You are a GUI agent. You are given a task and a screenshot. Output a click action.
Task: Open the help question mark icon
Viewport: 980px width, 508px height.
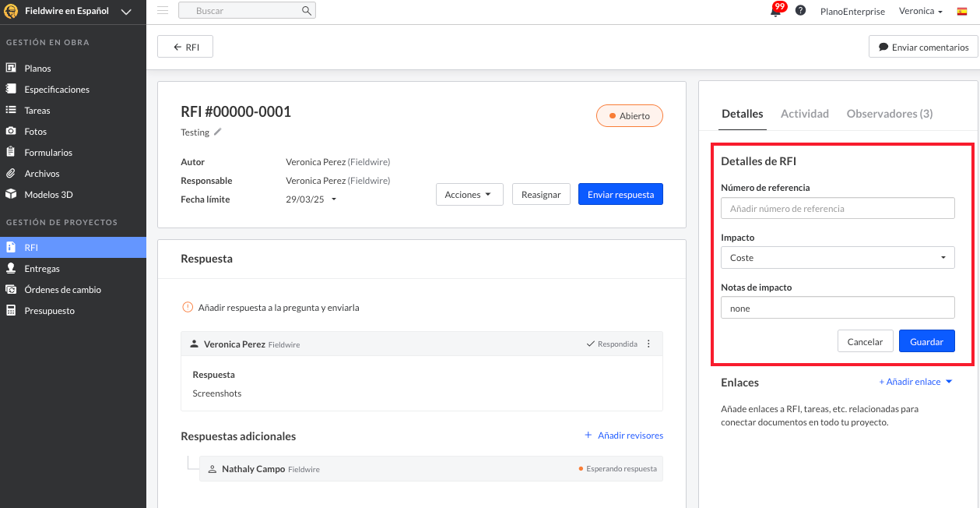click(800, 11)
